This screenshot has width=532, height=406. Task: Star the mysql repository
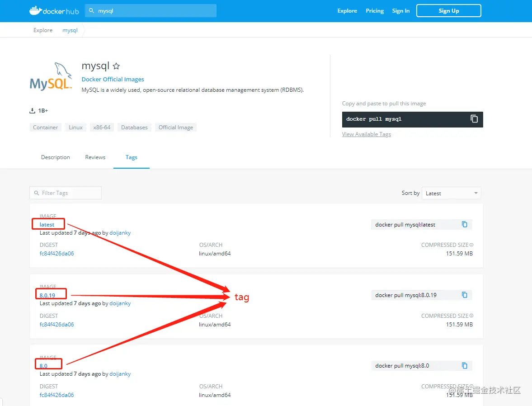(116, 66)
